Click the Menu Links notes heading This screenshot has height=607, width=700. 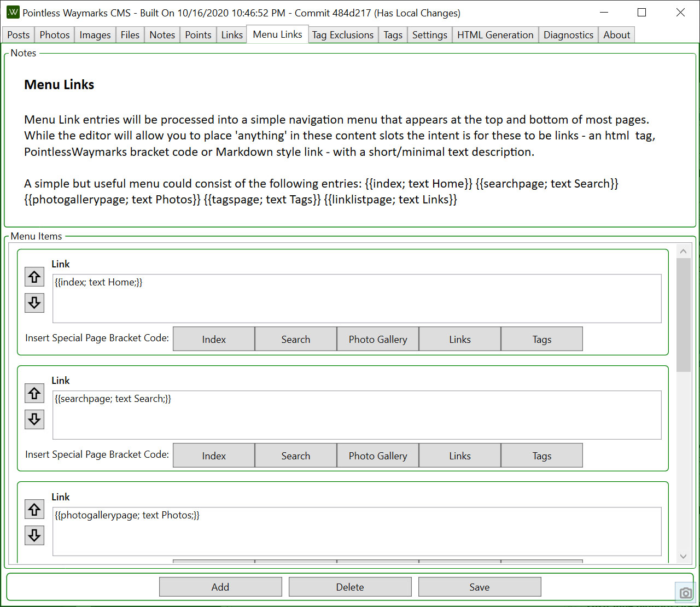(x=59, y=85)
